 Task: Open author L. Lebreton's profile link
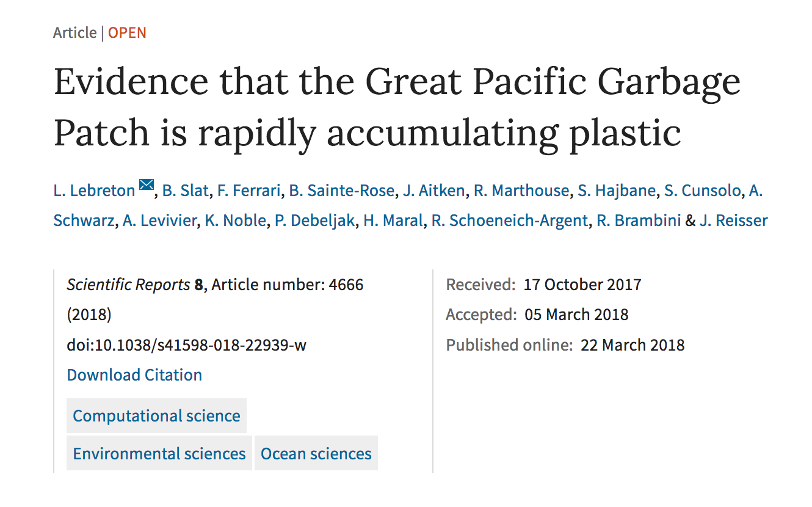pyautogui.click(x=94, y=191)
